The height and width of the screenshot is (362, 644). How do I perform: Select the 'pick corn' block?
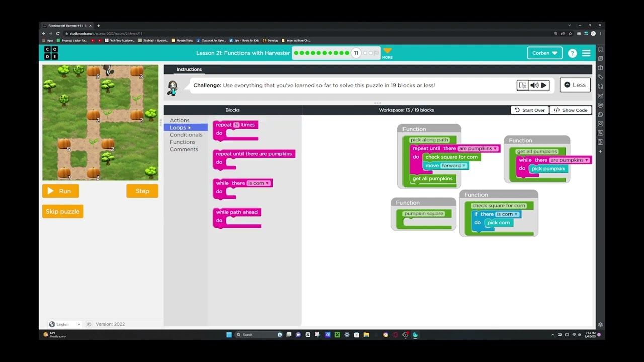coord(498,223)
